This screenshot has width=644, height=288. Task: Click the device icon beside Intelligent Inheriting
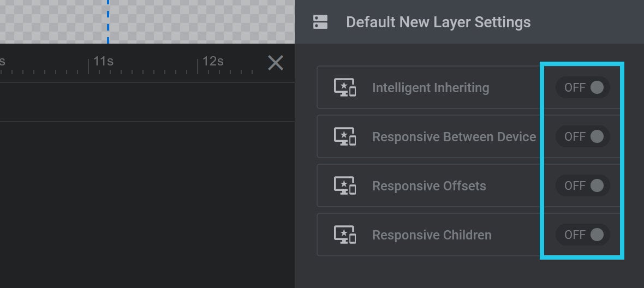pyautogui.click(x=344, y=87)
